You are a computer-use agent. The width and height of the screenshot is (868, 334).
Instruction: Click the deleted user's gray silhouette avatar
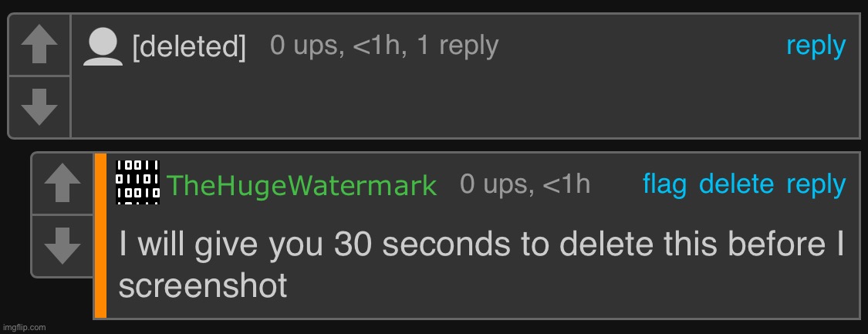click(103, 46)
